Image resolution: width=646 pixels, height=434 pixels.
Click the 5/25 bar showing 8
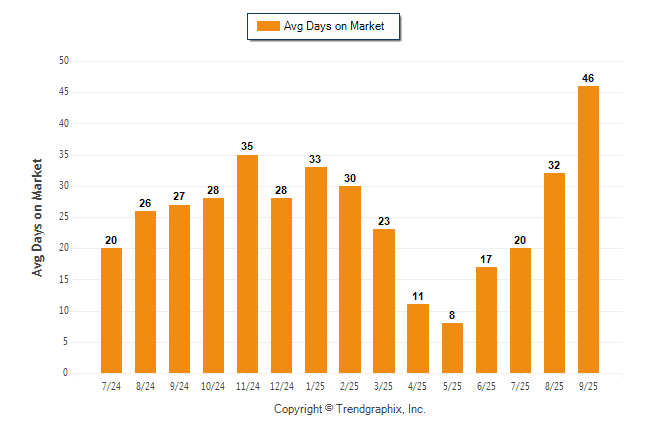(x=453, y=347)
